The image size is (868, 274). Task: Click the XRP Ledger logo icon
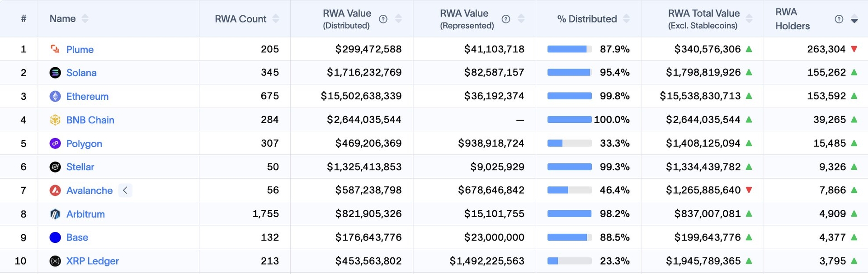coord(55,261)
